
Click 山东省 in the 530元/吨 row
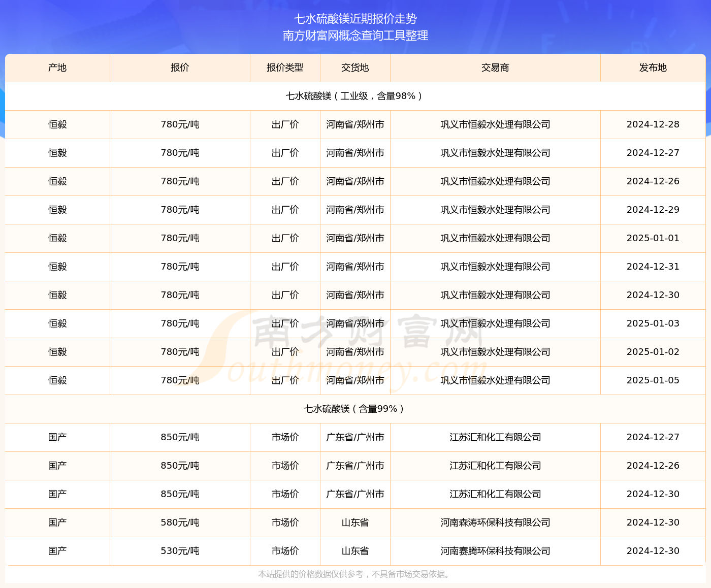(x=355, y=551)
